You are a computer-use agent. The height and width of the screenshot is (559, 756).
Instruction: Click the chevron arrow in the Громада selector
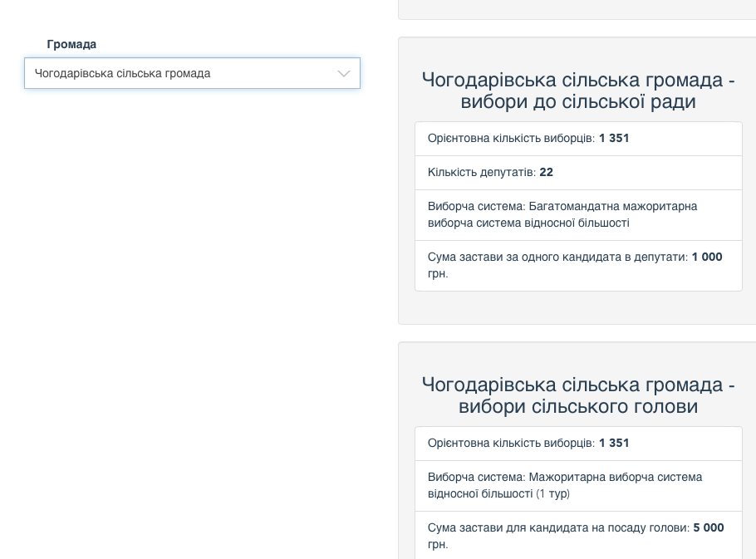pyautogui.click(x=343, y=74)
